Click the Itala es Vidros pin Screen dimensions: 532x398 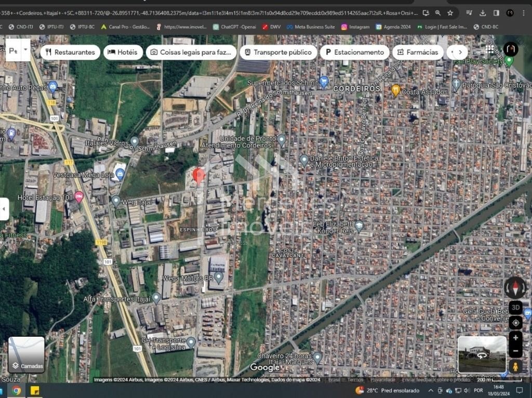(135, 142)
